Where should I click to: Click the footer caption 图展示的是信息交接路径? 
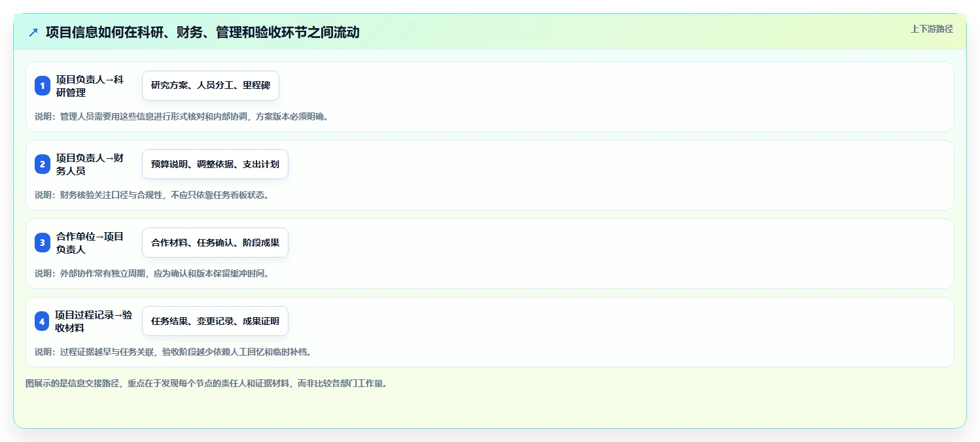[x=206, y=383]
